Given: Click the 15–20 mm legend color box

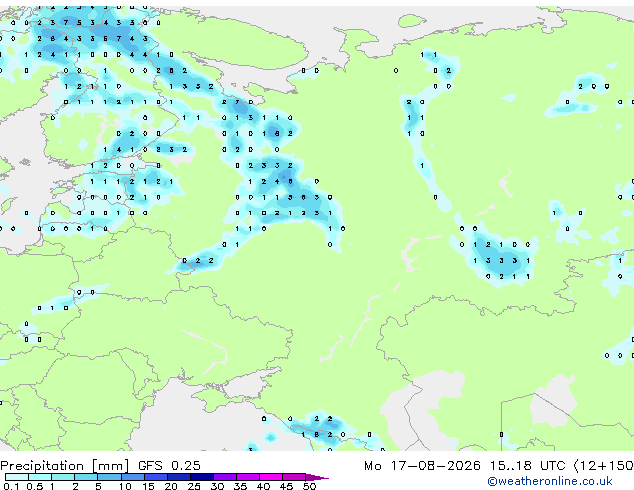Looking at the screenshot, I should pyautogui.click(x=156, y=477).
